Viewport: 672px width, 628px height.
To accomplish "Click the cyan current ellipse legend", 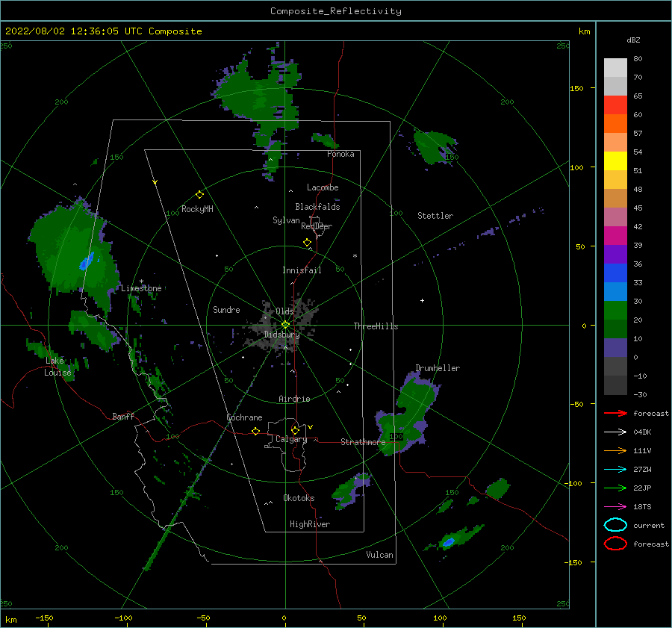I will (615, 525).
